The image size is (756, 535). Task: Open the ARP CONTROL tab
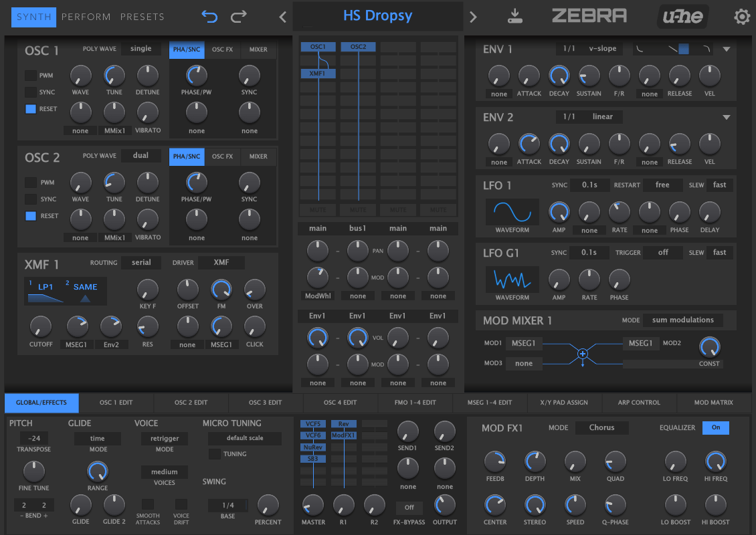point(639,403)
